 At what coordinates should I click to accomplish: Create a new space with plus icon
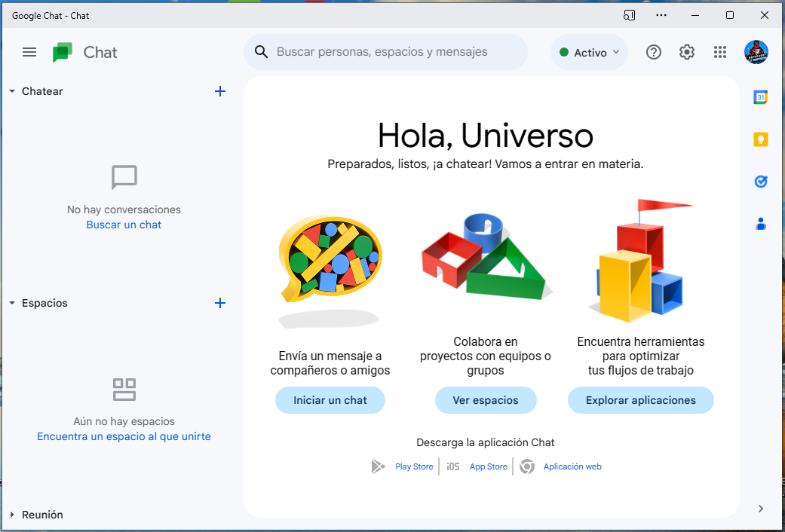[219, 303]
